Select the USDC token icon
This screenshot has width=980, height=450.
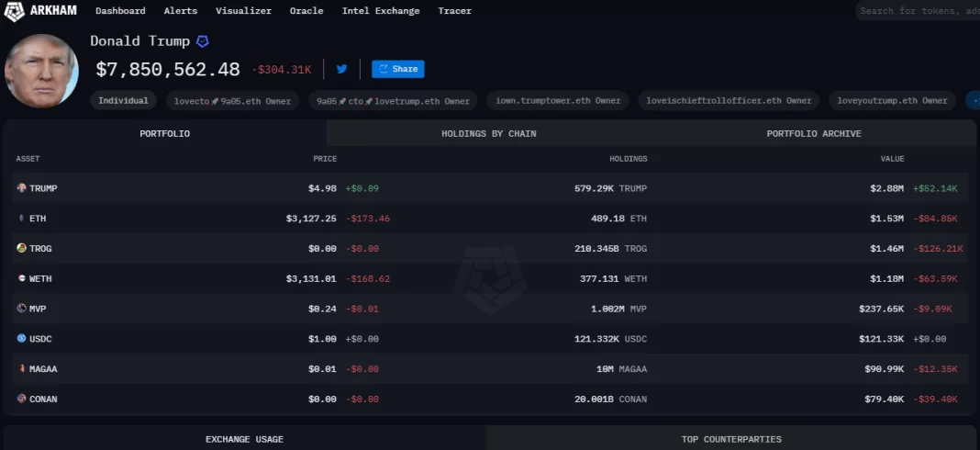pos(21,339)
